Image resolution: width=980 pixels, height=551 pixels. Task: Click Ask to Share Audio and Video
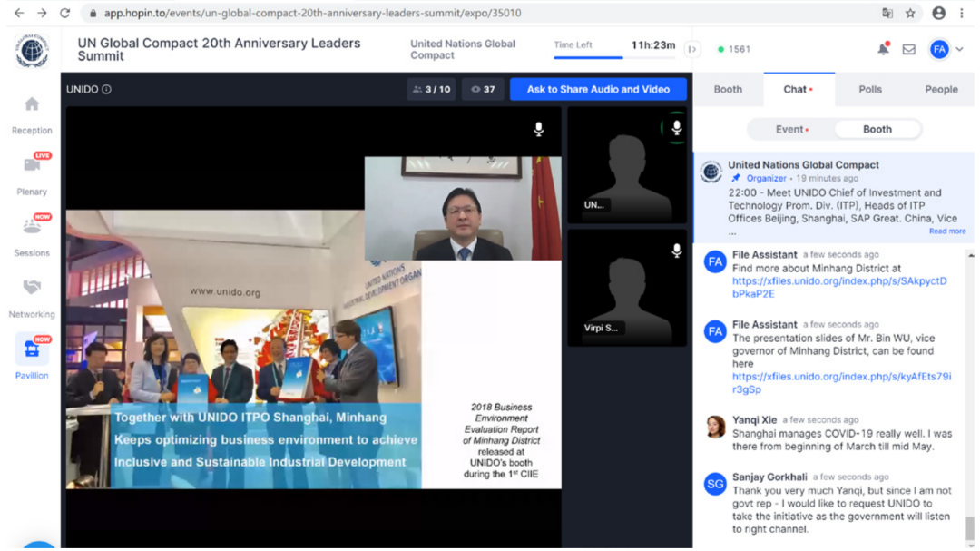(x=598, y=90)
